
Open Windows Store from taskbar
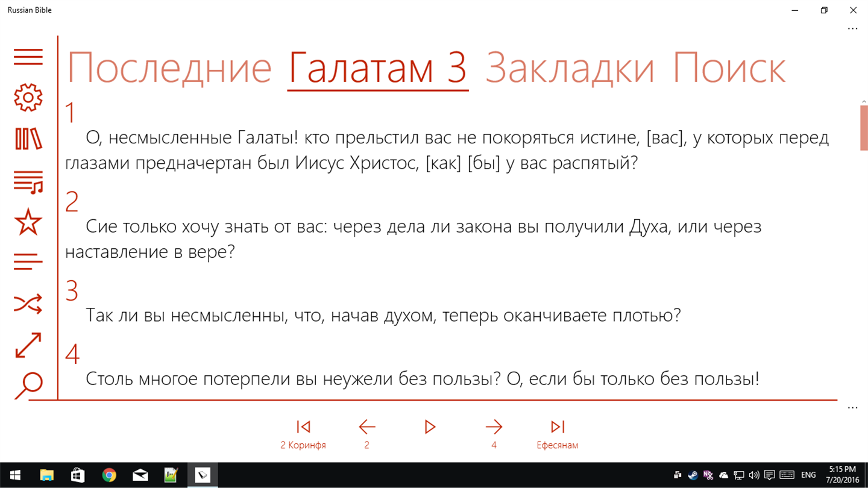(x=78, y=475)
